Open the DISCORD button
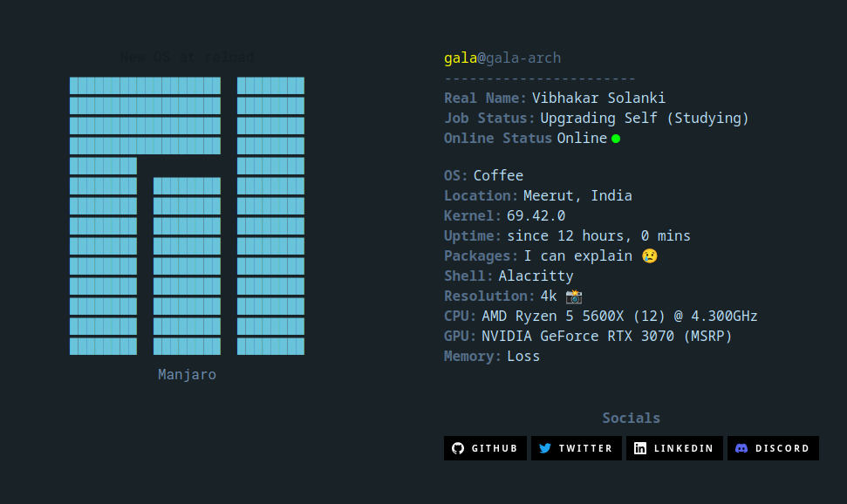The image size is (847, 504). pyautogui.click(x=773, y=448)
